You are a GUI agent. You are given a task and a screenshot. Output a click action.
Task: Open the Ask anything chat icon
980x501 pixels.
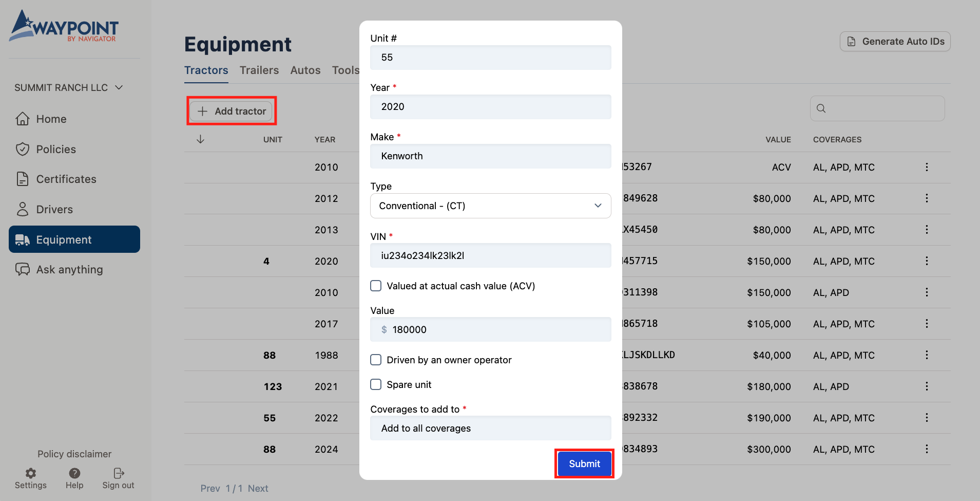tap(23, 269)
